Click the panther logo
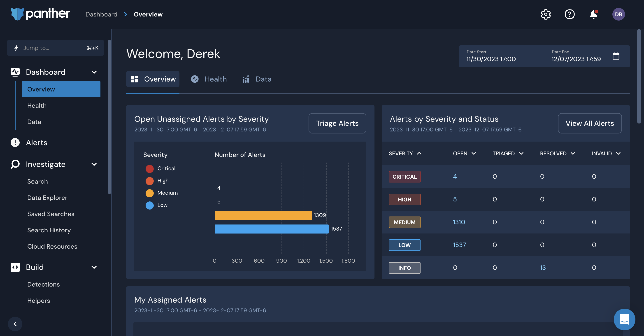 40,14
